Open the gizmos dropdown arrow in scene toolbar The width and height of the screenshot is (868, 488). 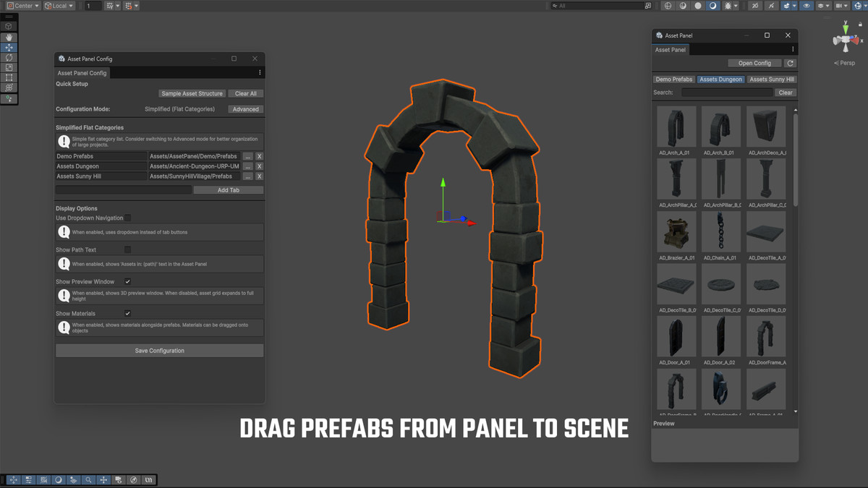864,6
